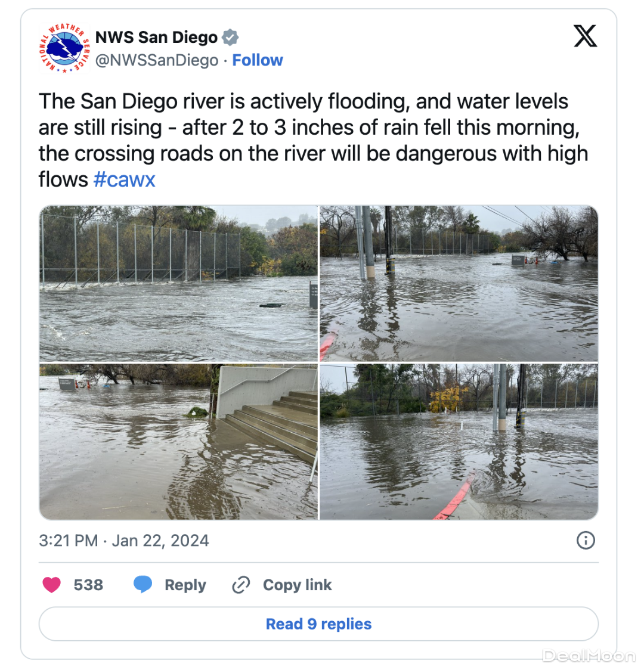Open the top-right flooded poles photo

coord(459,283)
